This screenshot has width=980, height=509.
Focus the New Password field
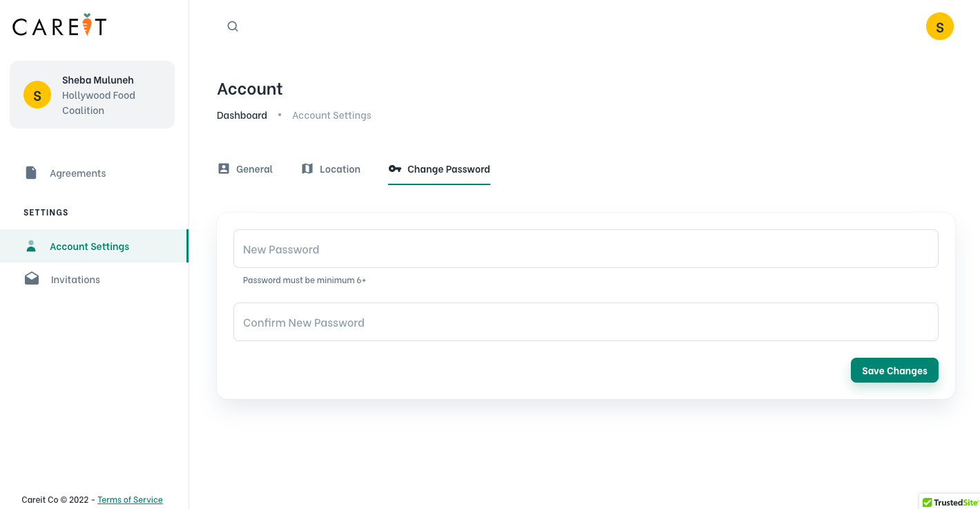(586, 249)
